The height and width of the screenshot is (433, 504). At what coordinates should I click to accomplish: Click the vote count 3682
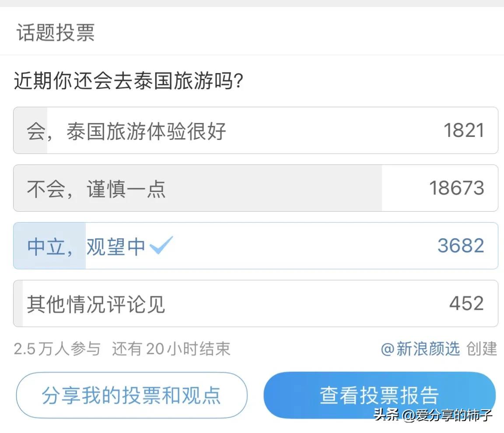(460, 246)
